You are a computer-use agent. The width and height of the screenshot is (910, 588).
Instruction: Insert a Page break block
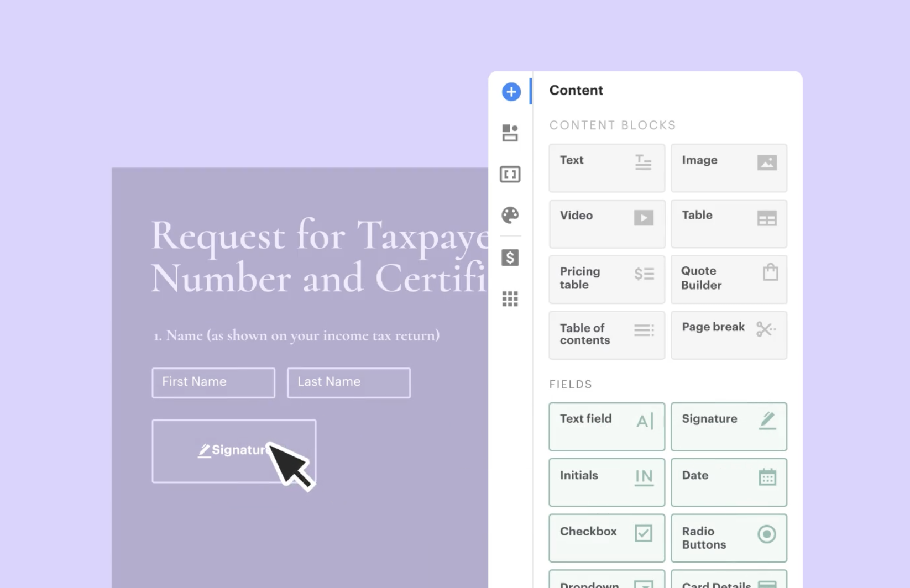[x=728, y=335]
